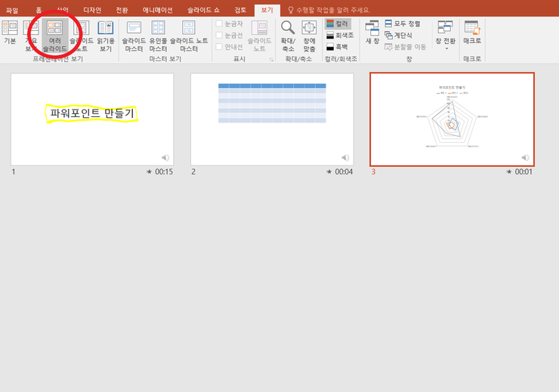The height and width of the screenshot is (392, 559).
Task: Select the 컬러 color mode
Action: [x=338, y=24]
